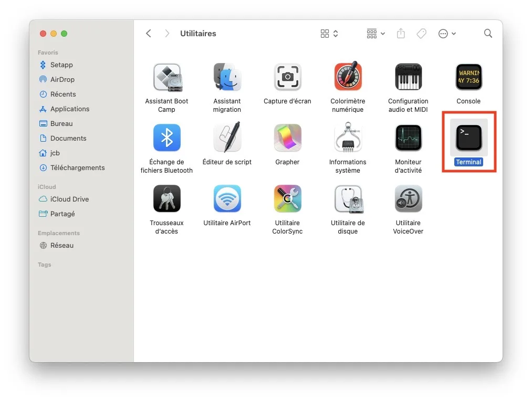The width and height of the screenshot is (532, 401).
Task: Expand the icon view size chevron
Action: coord(335,33)
